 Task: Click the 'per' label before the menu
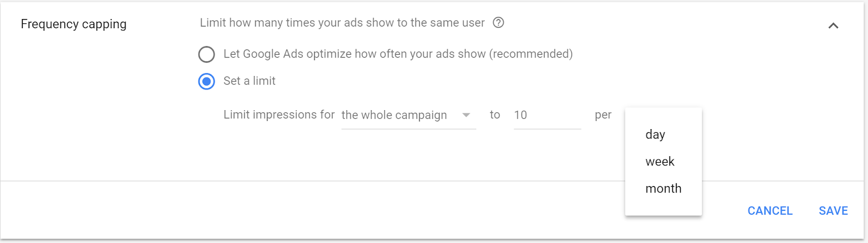pyautogui.click(x=603, y=115)
